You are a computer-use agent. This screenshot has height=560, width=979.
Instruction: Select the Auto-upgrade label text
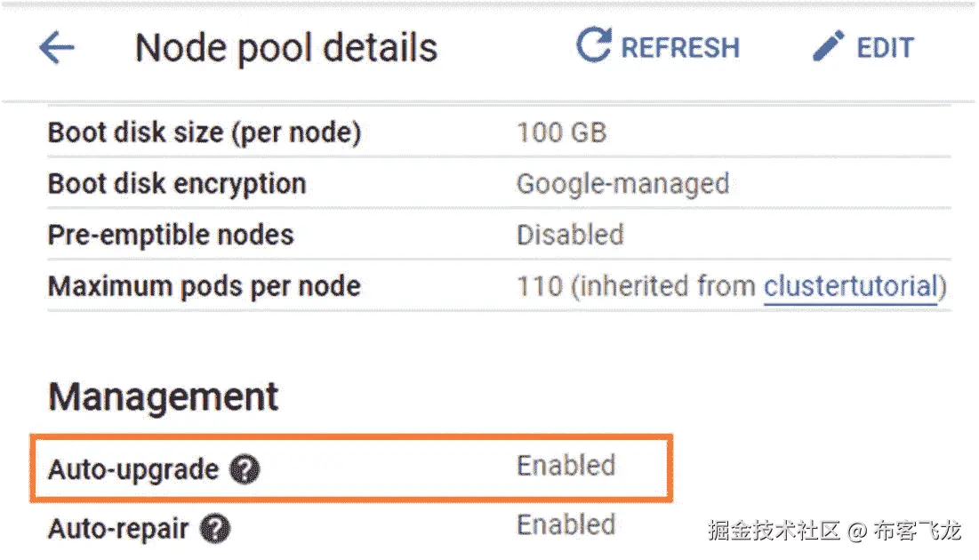point(133,469)
